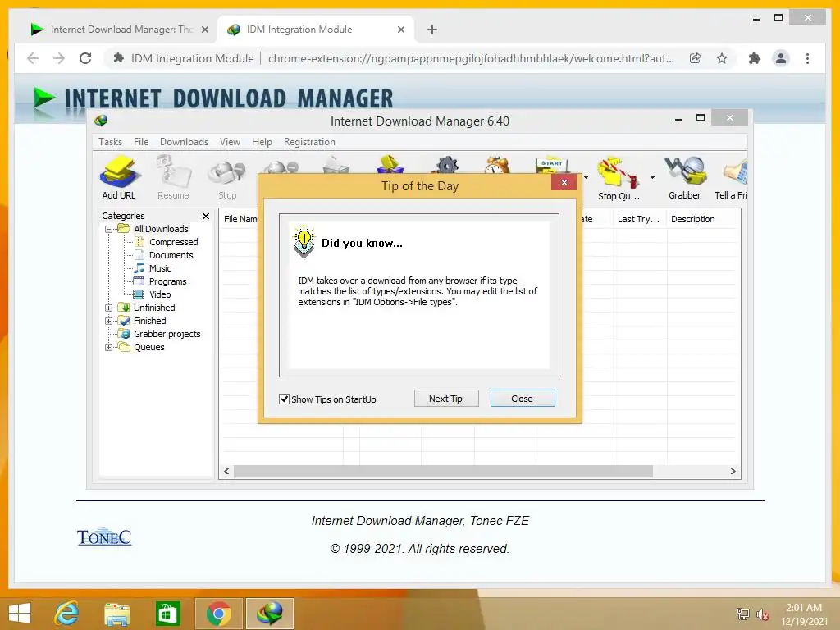
Task: Open the File menu
Action: click(x=141, y=142)
